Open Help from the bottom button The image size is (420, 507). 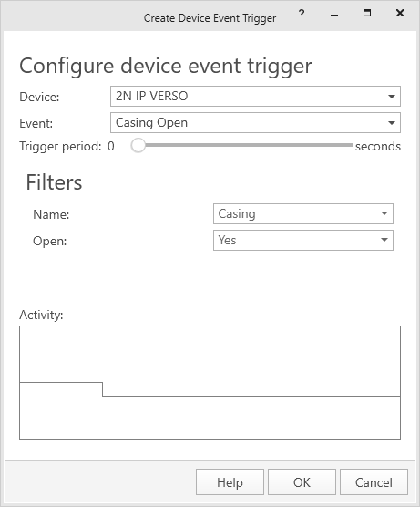point(230,482)
